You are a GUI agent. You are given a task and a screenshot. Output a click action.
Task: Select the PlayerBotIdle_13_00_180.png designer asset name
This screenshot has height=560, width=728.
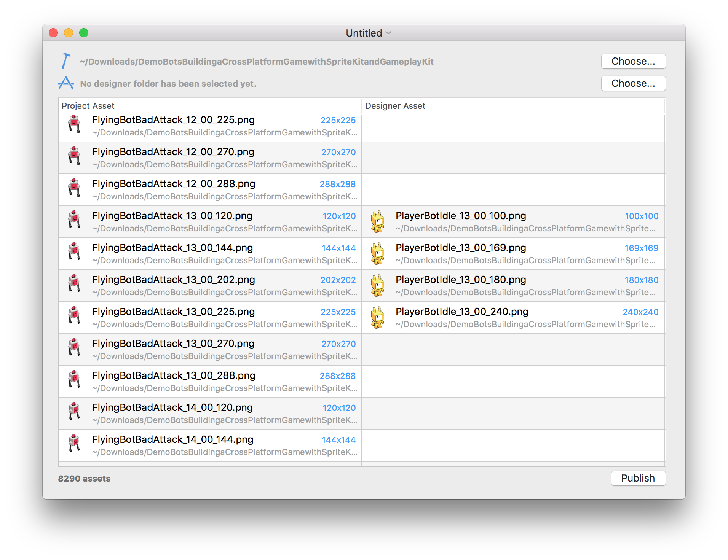(x=460, y=280)
